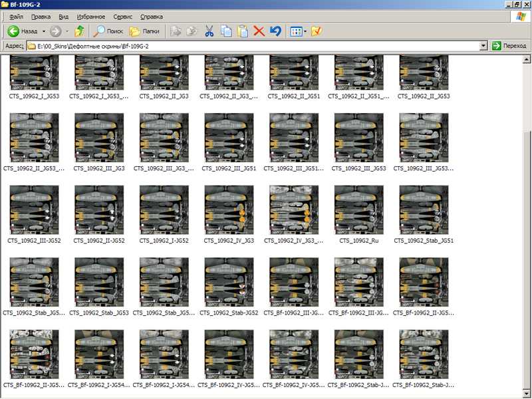Click the Move To folder icon
The image size is (532, 399).
point(176,31)
